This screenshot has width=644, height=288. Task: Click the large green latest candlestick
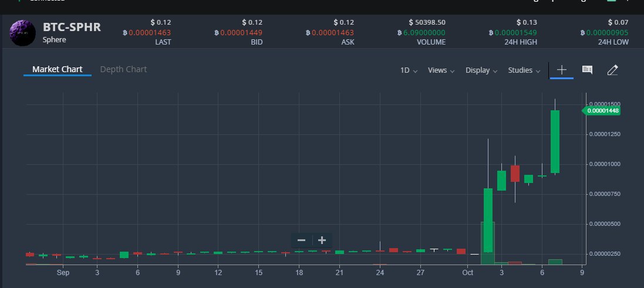(x=555, y=141)
